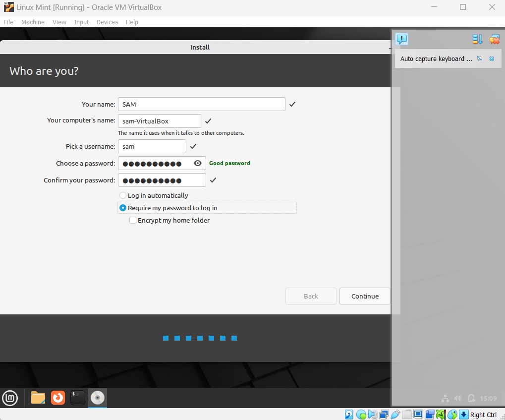Open the file manager from the taskbar

38,398
